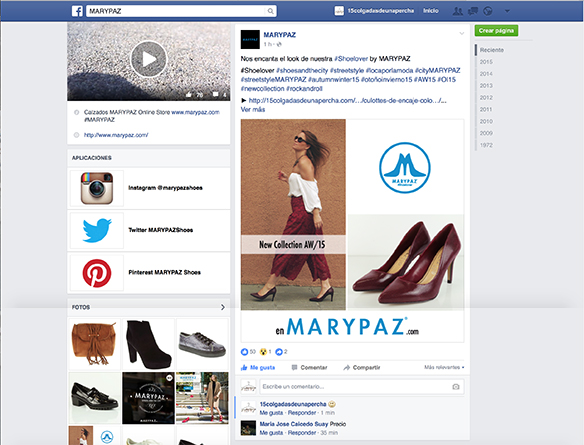
Task: Click the #shoesandthecity hashtag
Action: click(302, 70)
